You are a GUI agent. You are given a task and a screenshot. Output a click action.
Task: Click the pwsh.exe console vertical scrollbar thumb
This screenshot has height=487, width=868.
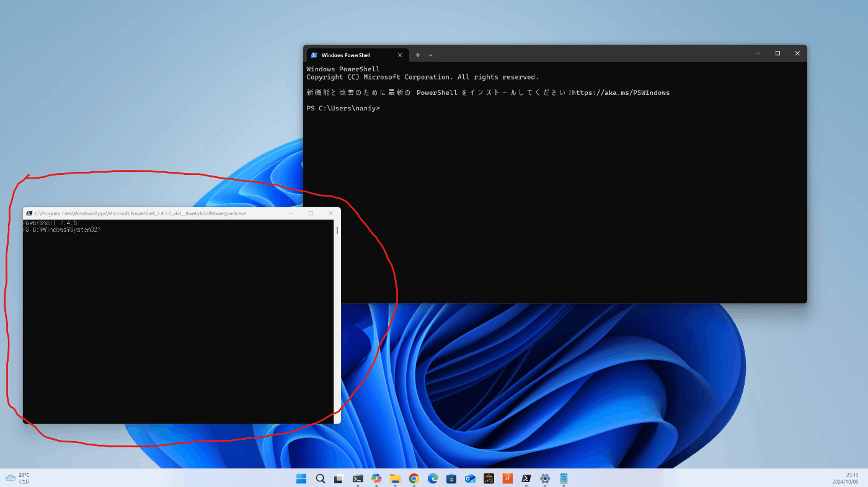(x=337, y=230)
